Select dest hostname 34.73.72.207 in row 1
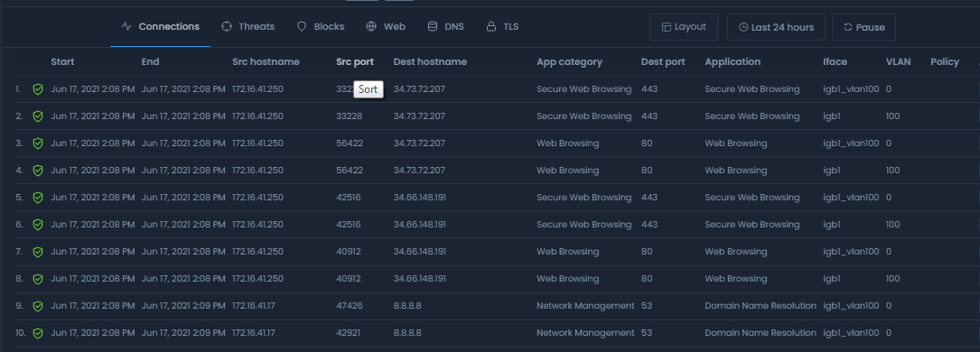The width and height of the screenshot is (980, 352). [419, 89]
